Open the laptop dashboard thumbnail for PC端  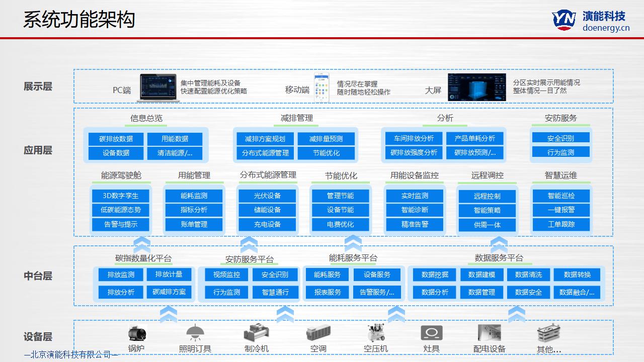[158, 87]
